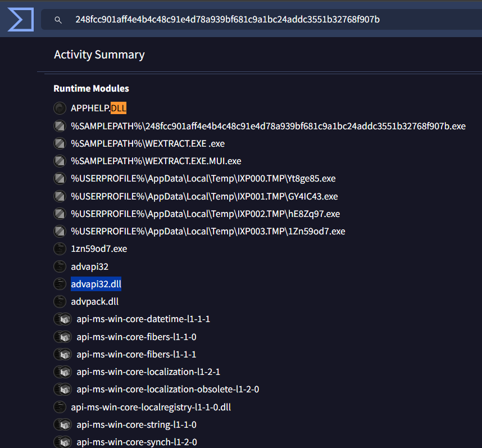Select api-ms-win-core-localregistry-l1-1-0.dll text

151,407
